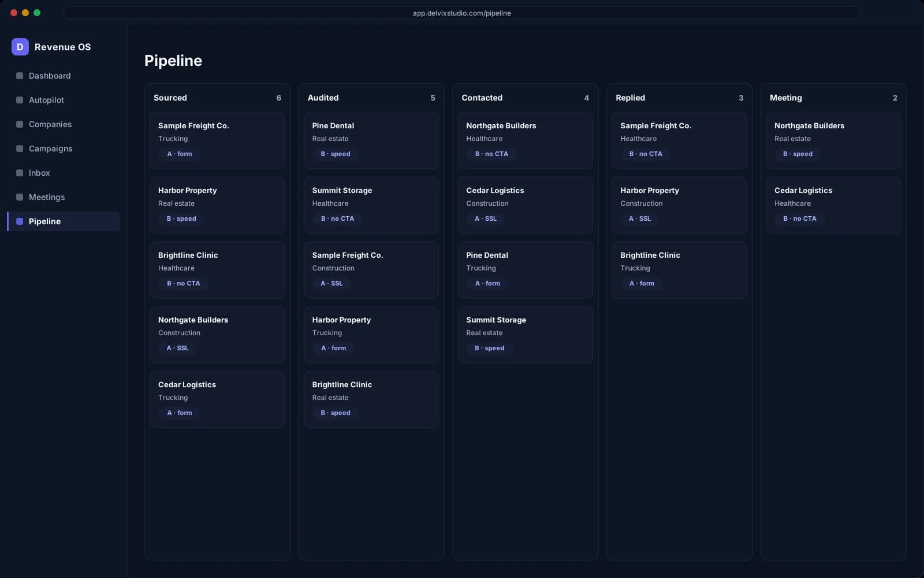Select Brightline Clinic card in Sourced column
Image resolution: width=924 pixels, height=578 pixels.
pyautogui.click(x=217, y=270)
